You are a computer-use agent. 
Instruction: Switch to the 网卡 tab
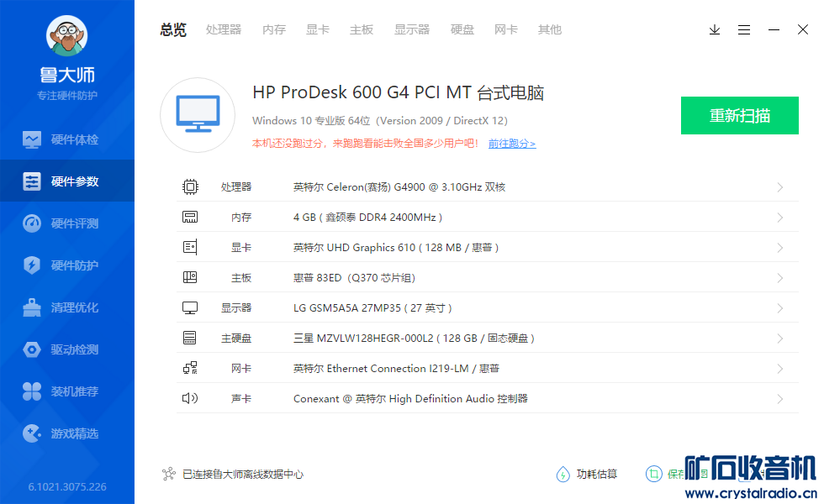pos(506,29)
